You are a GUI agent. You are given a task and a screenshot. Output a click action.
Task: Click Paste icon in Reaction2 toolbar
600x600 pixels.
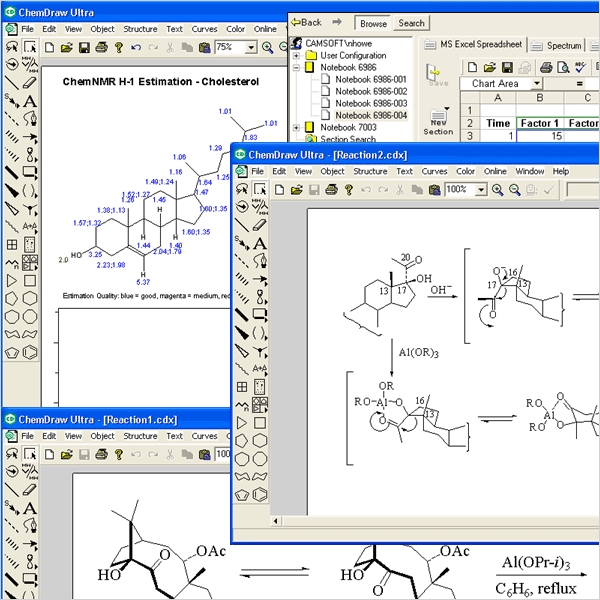coord(434,190)
